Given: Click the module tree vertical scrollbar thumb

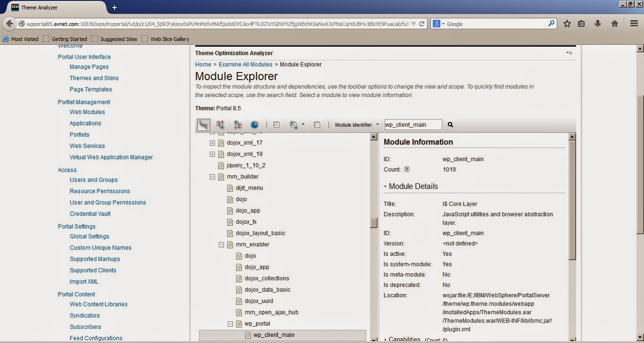Looking at the screenshot, I should (374, 222).
